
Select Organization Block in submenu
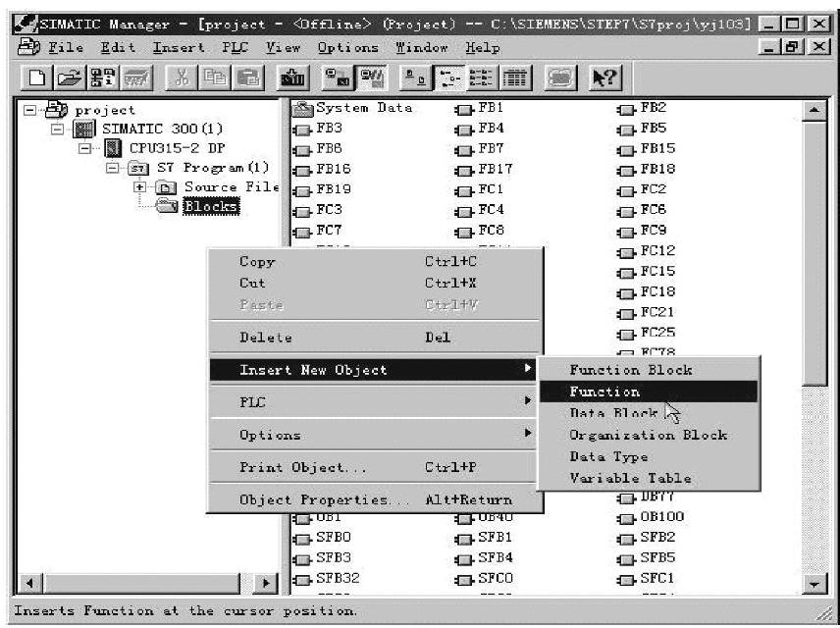click(649, 435)
